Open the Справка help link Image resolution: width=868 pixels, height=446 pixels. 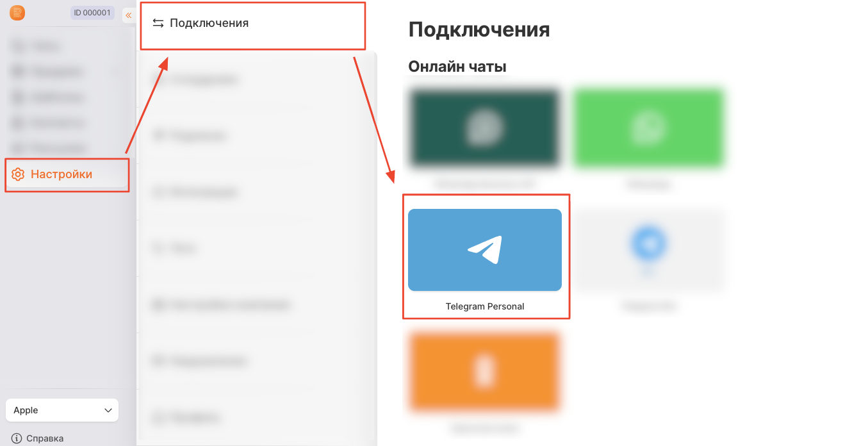[x=45, y=439]
